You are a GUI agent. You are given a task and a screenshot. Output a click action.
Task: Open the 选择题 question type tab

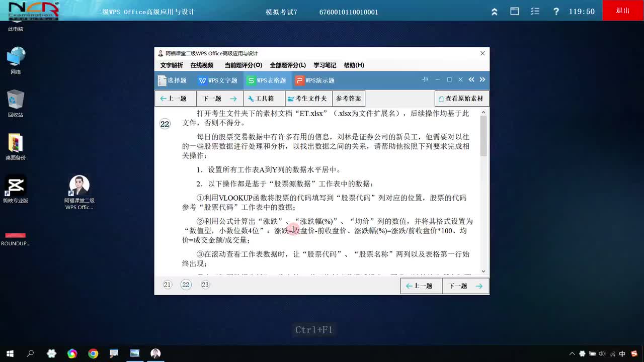[x=172, y=80]
